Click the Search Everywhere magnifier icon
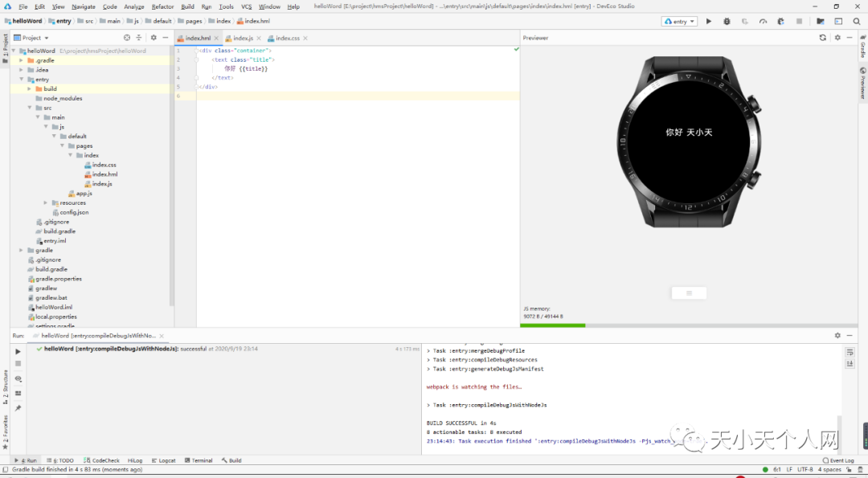The height and width of the screenshot is (478, 868). (x=857, y=21)
